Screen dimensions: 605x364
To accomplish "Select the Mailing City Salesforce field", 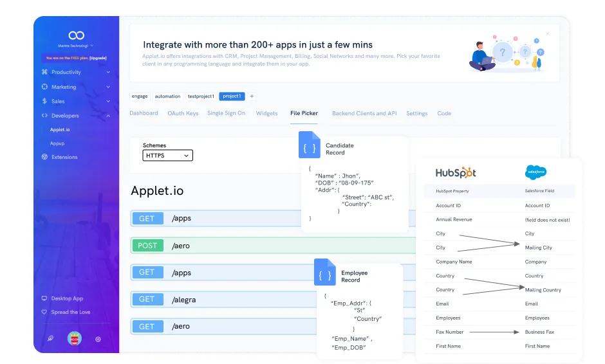I will (x=538, y=248).
